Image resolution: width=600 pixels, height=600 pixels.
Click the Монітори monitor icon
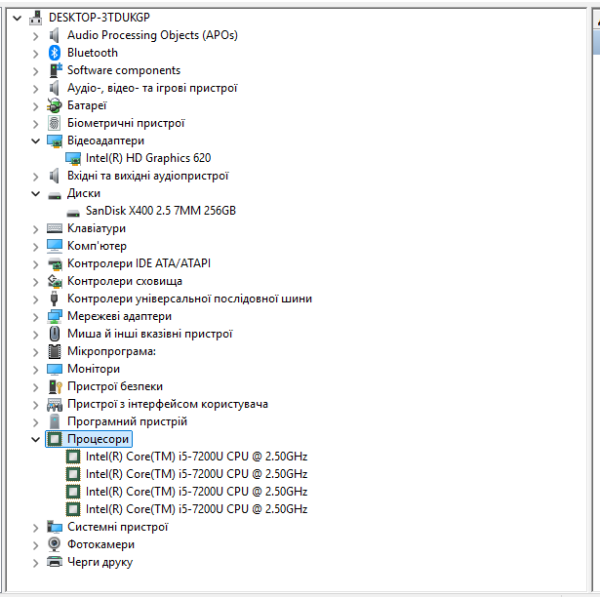coord(54,369)
